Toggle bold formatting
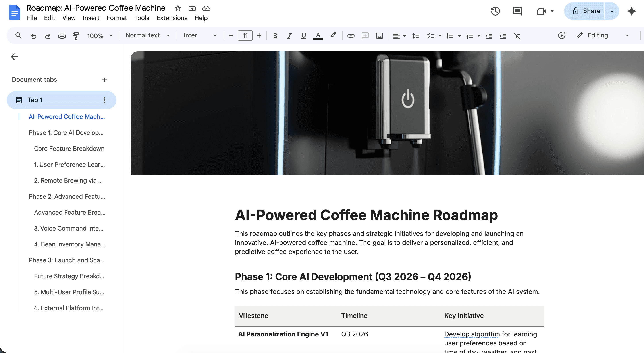This screenshot has width=644, height=353. coord(275,36)
